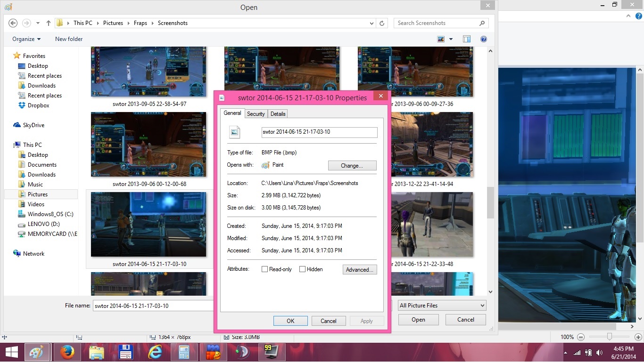The width and height of the screenshot is (644, 363).
Task: Expand the address bar history dropdown
Action: (x=372, y=23)
